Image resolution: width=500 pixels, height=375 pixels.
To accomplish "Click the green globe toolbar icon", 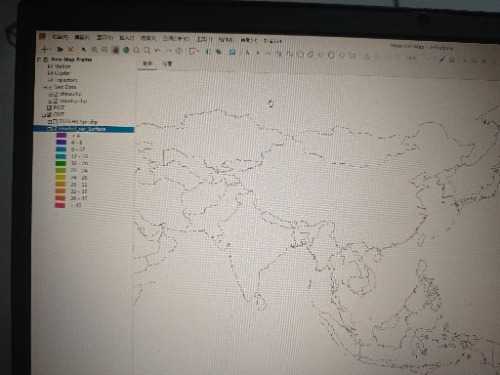I will 126,50.
